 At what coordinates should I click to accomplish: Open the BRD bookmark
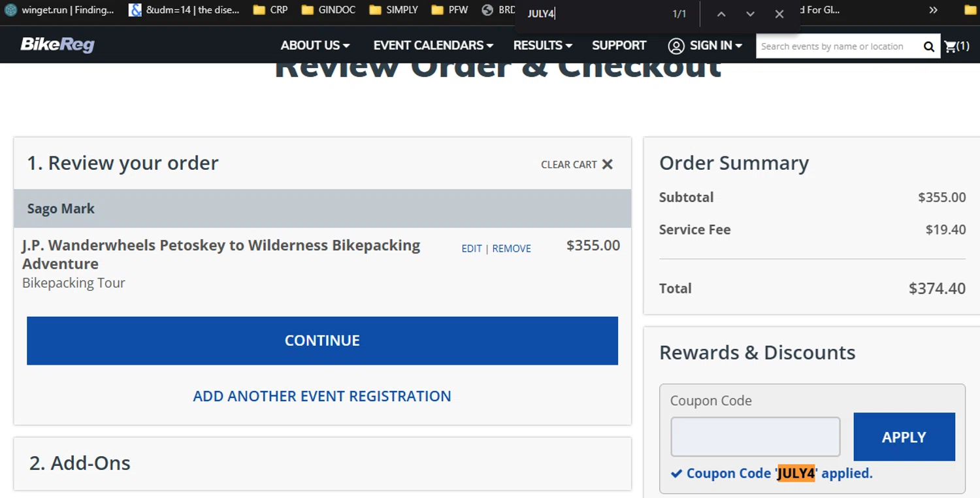pyautogui.click(x=498, y=10)
